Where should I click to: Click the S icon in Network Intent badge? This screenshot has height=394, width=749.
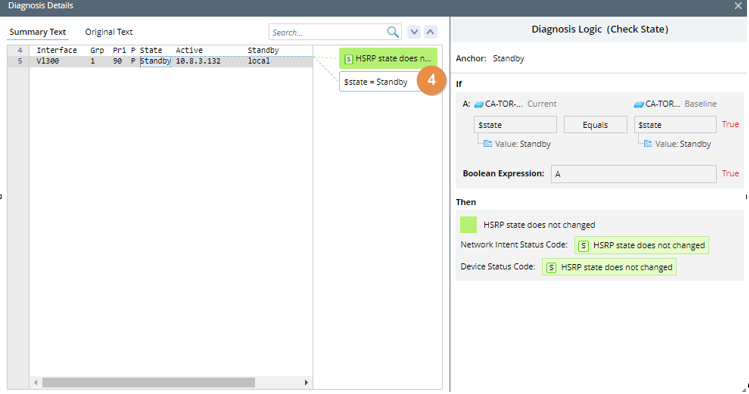[583, 245]
